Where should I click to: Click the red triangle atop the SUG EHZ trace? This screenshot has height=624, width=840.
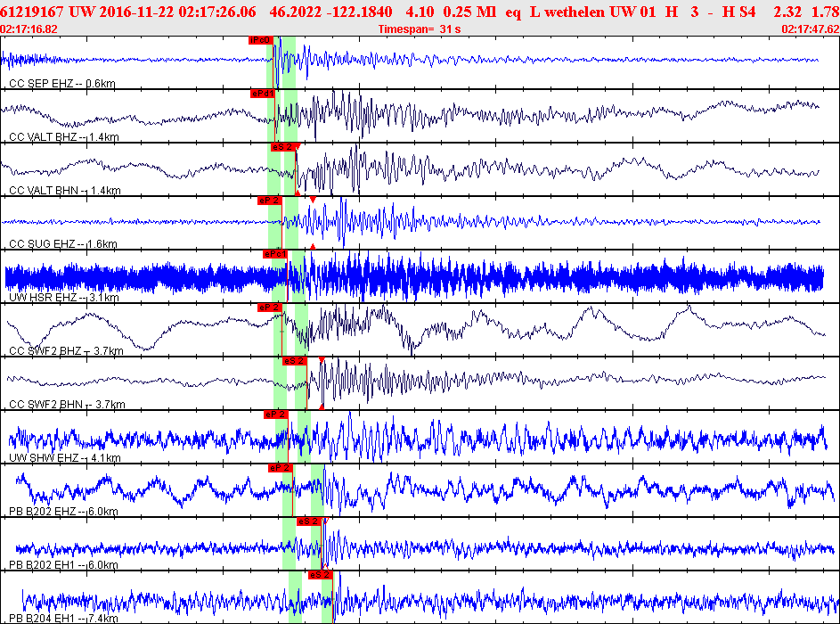(x=313, y=200)
